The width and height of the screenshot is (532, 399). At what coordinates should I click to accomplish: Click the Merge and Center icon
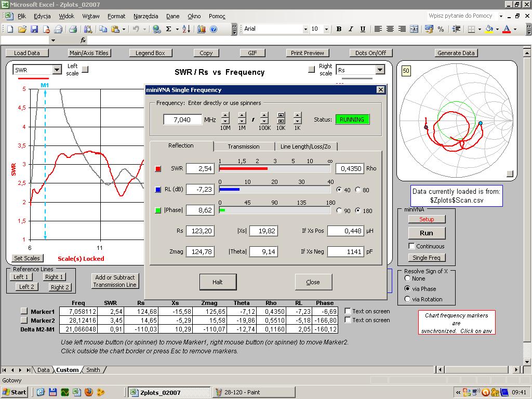pos(414,29)
